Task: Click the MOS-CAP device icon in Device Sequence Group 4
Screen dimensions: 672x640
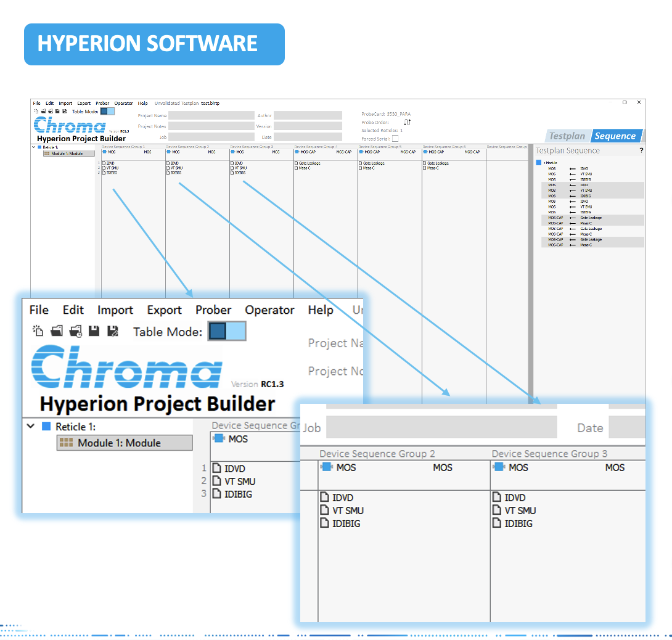Action: 297,152
